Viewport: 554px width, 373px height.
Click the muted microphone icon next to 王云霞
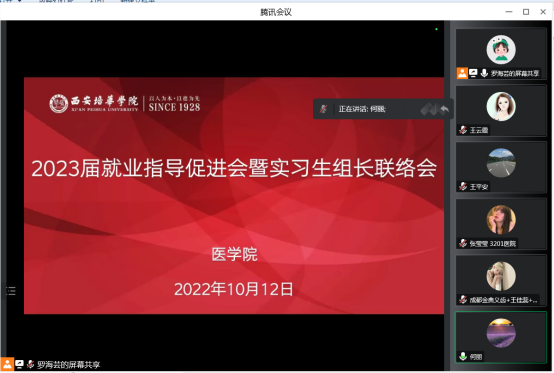pos(463,130)
